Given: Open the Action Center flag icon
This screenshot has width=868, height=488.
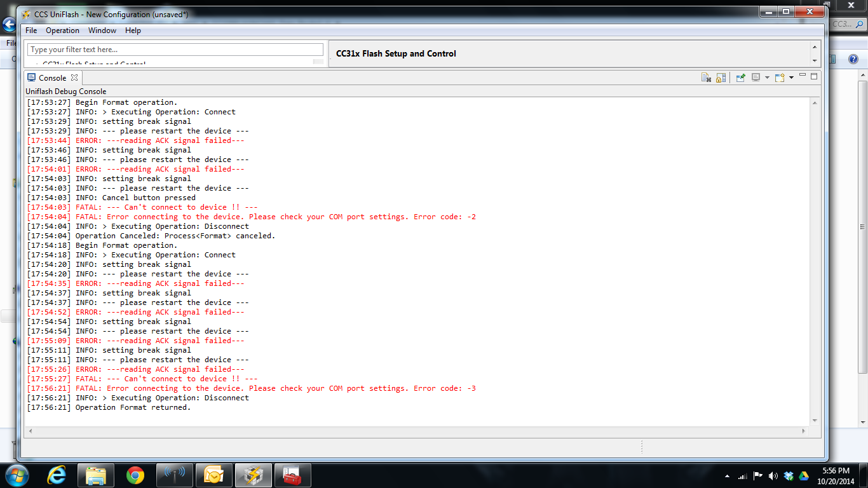Looking at the screenshot, I should (757, 476).
